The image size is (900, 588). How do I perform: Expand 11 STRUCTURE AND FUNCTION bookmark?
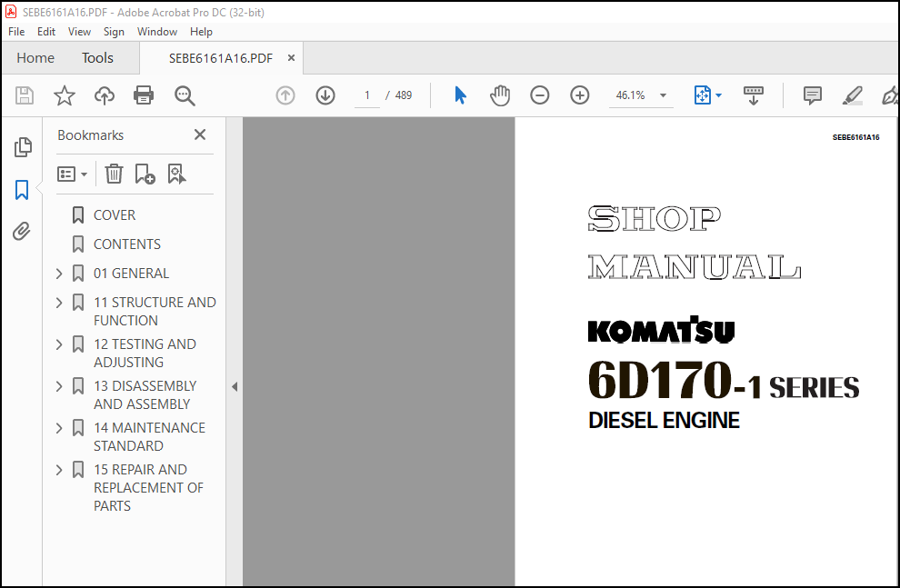click(x=59, y=303)
